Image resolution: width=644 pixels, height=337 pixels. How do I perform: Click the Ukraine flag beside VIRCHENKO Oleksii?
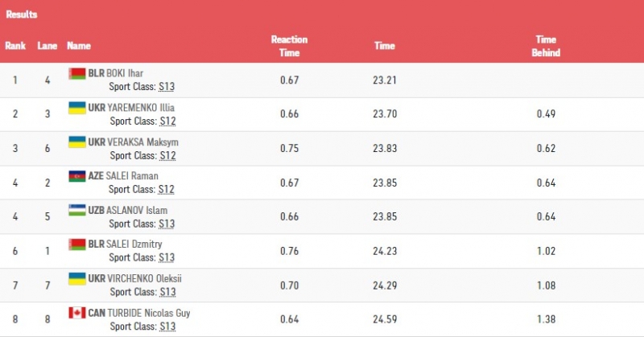[x=76, y=277]
